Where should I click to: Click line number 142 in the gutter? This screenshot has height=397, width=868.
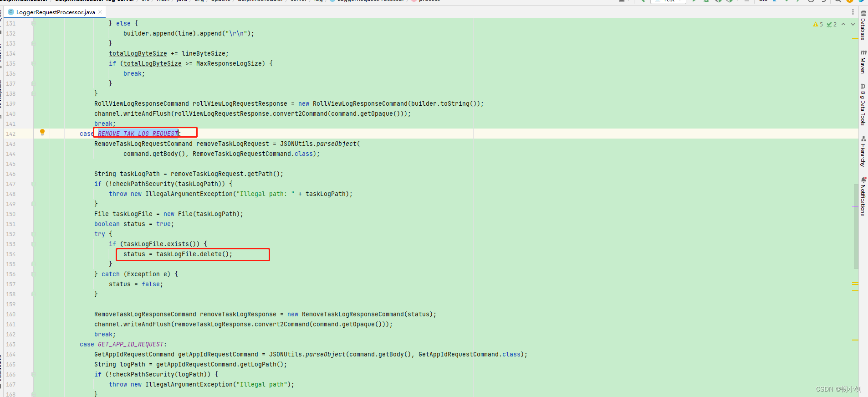click(10, 134)
